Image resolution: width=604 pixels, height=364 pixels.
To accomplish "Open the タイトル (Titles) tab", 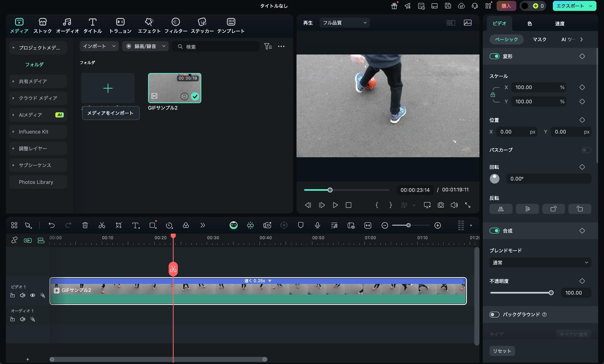I will 93,26.
